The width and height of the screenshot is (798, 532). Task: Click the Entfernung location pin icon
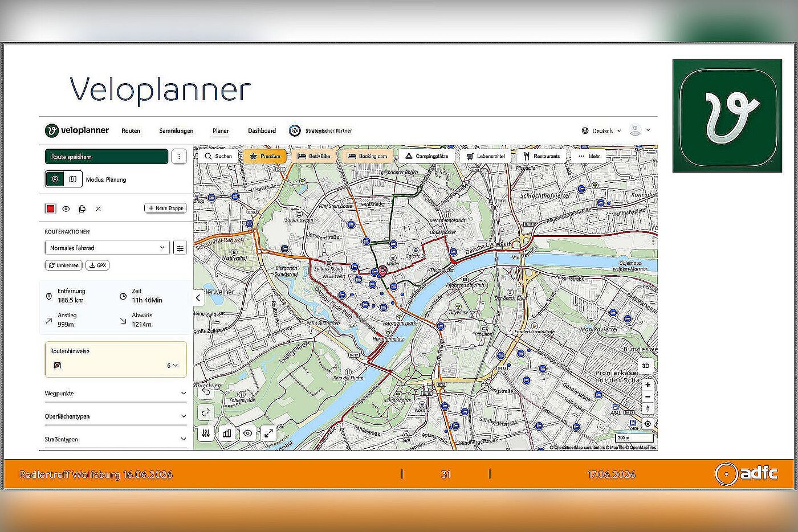(x=49, y=297)
